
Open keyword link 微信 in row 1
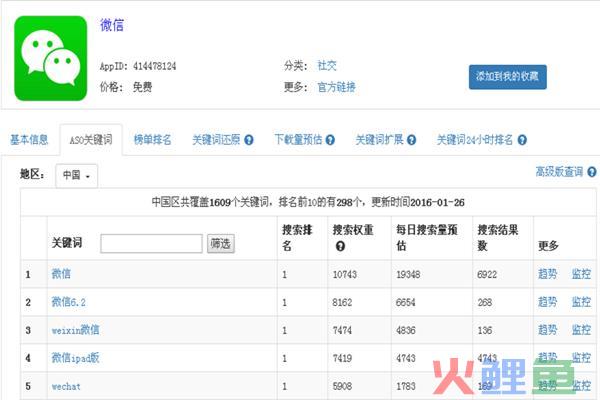pyautogui.click(x=61, y=274)
